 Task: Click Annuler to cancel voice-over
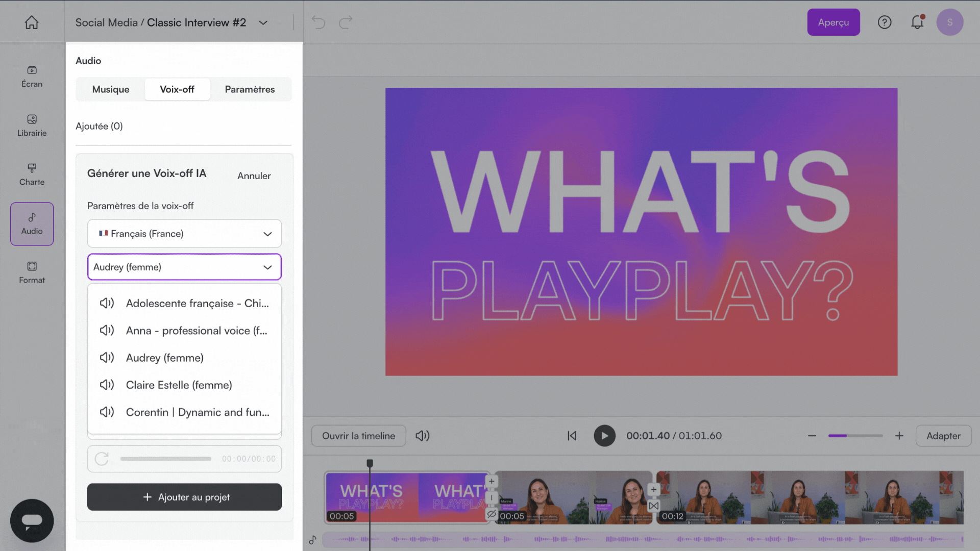254,176
